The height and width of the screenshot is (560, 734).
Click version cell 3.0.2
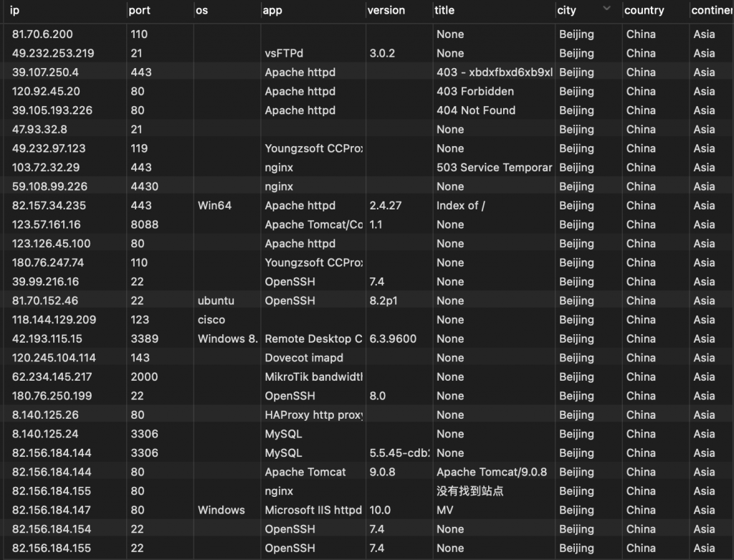pyautogui.click(x=382, y=53)
